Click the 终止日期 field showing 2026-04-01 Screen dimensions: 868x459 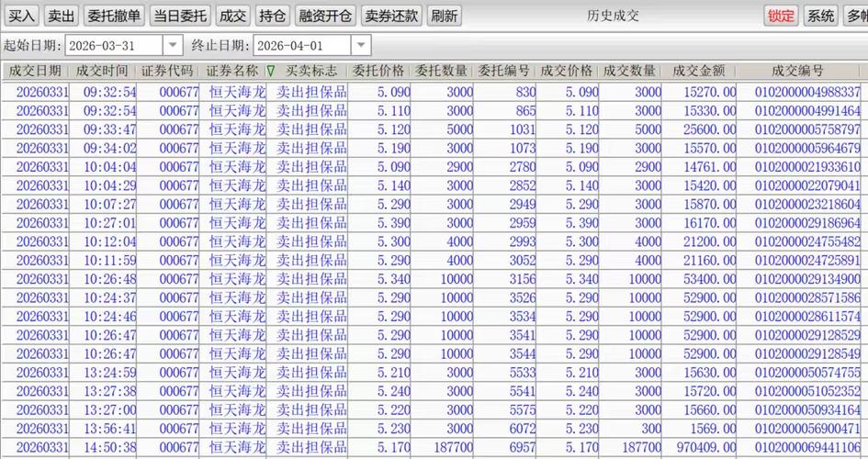[x=302, y=45]
